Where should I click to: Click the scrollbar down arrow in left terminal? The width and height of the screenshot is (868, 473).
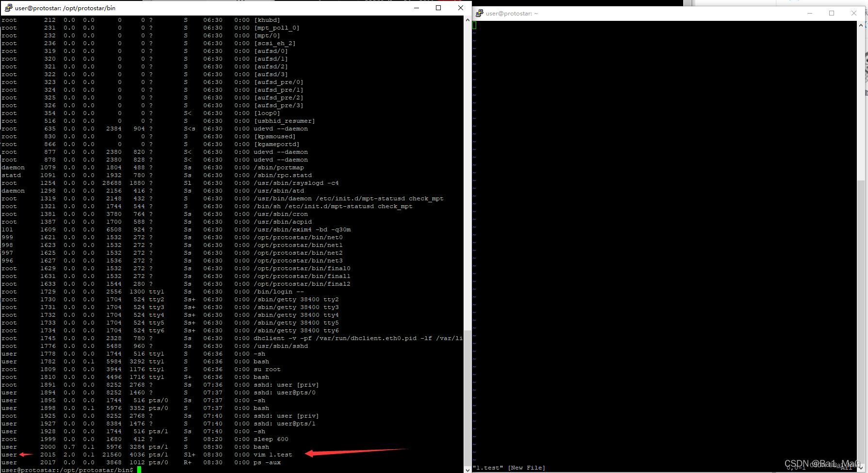coord(467,470)
